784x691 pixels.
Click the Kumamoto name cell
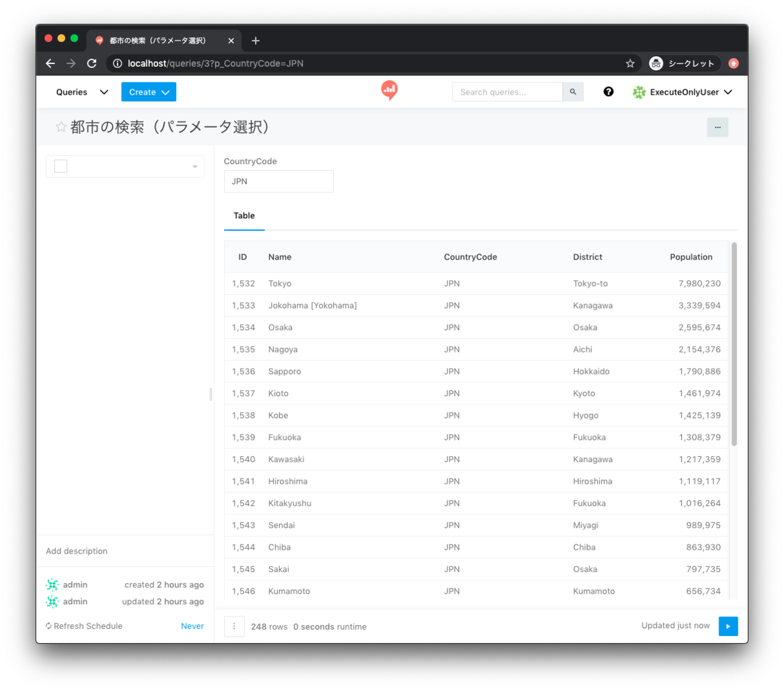(x=289, y=591)
